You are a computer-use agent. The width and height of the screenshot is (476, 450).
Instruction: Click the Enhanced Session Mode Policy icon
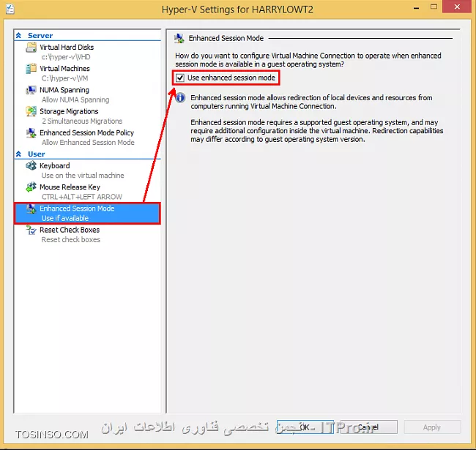(31, 133)
